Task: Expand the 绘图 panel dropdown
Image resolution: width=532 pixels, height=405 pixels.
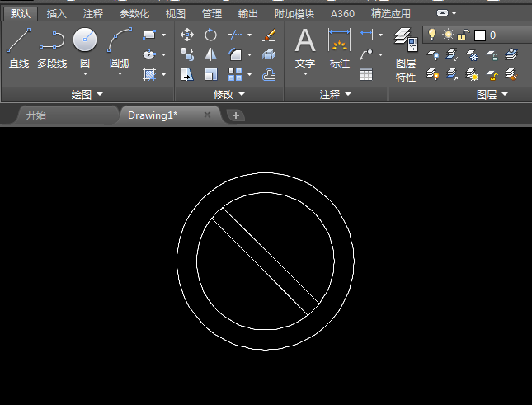Action: 87,95
